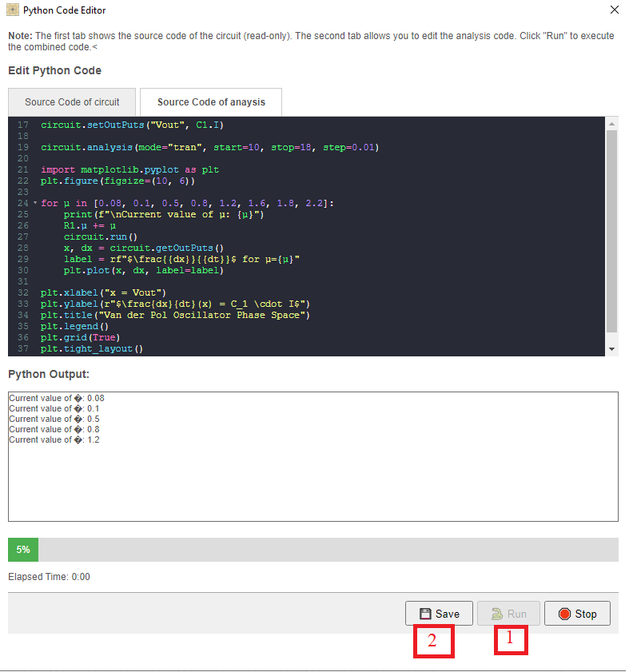Image resolution: width=633 pixels, height=672 pixels.
Task: Click the plt.title Van der Pol line
Action: (x=175, y=315)
